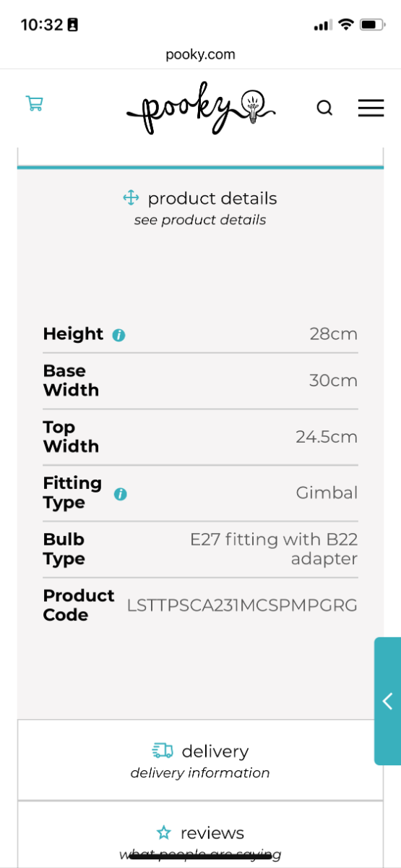Open the search magnifier icon
Screen dimensions: 401x868
325,109
